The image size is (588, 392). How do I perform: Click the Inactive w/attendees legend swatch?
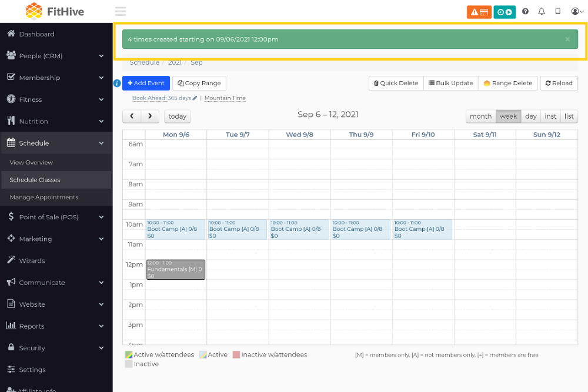[236, 354]
